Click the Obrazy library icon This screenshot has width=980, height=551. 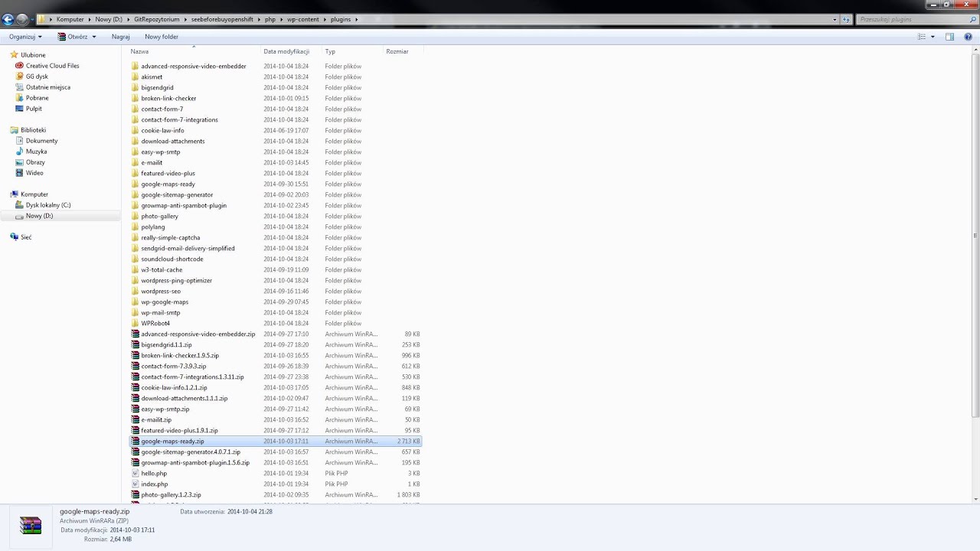click(x=20, y=162)
